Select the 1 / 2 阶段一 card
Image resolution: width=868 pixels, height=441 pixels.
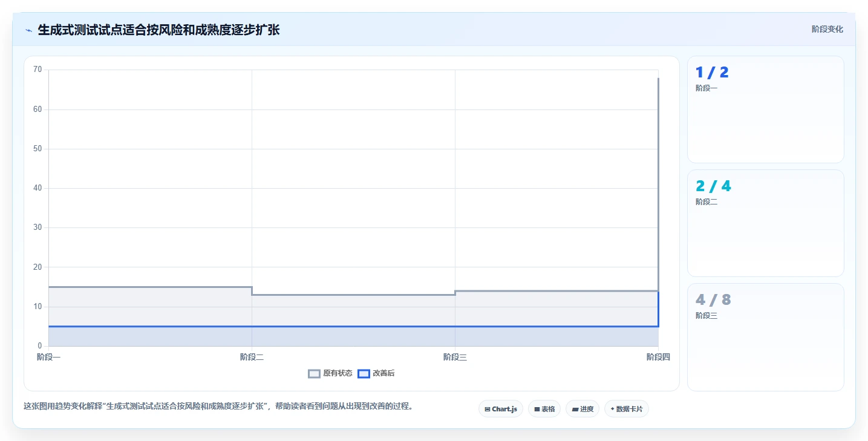766,109
